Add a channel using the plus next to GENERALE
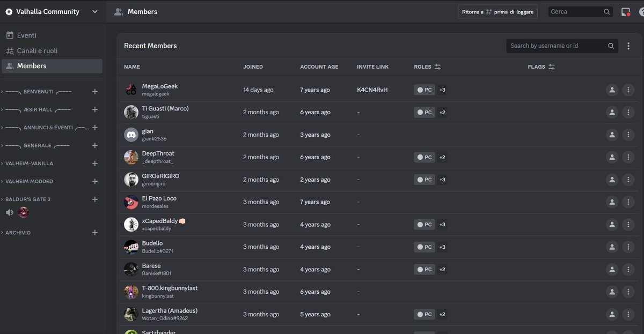 (95, 145)
